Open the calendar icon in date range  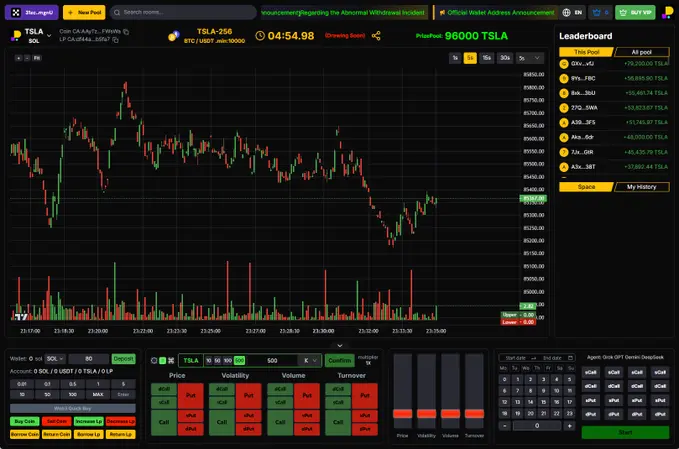tap(570, 358)
